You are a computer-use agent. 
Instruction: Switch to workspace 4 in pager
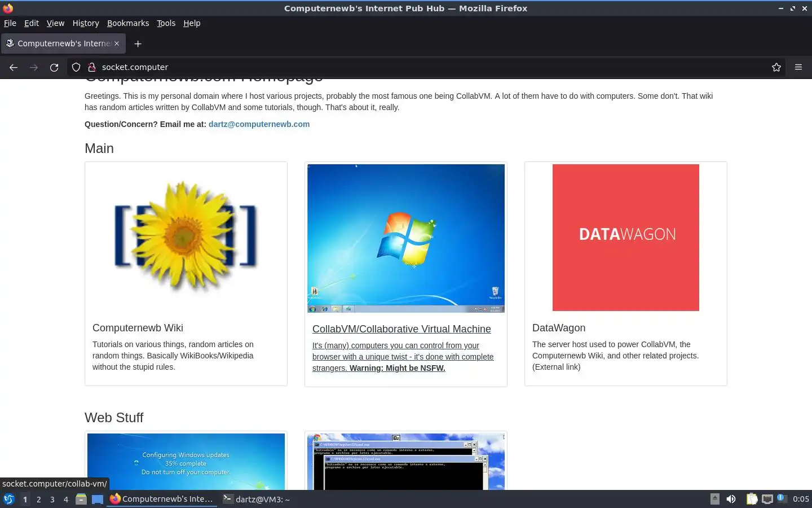pyautogui.click(x=65, y=500)
